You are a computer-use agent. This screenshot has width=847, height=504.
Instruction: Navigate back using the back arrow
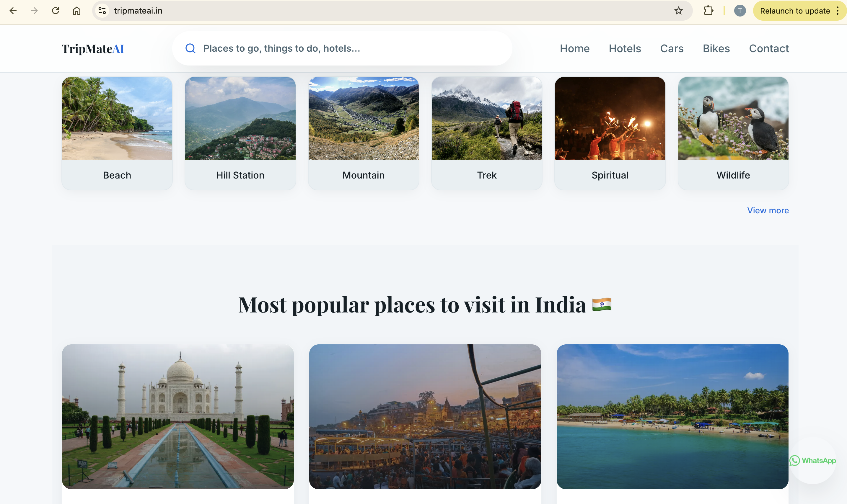point(13,11)
